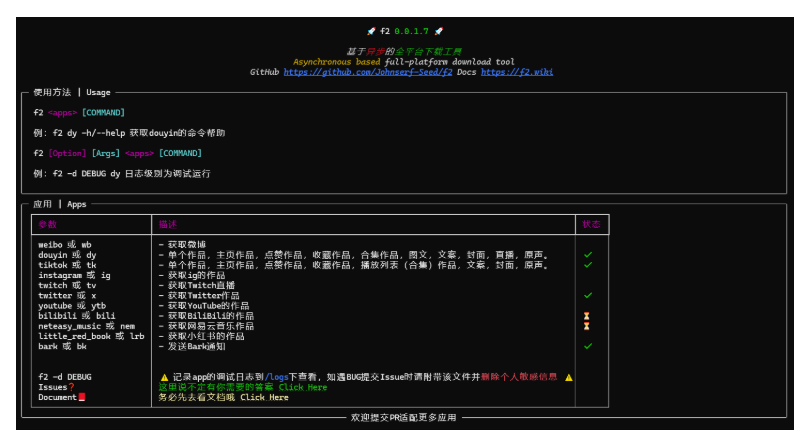Click the green version number 0.0.1.7
805x435 pixels.
pos(411,31)
